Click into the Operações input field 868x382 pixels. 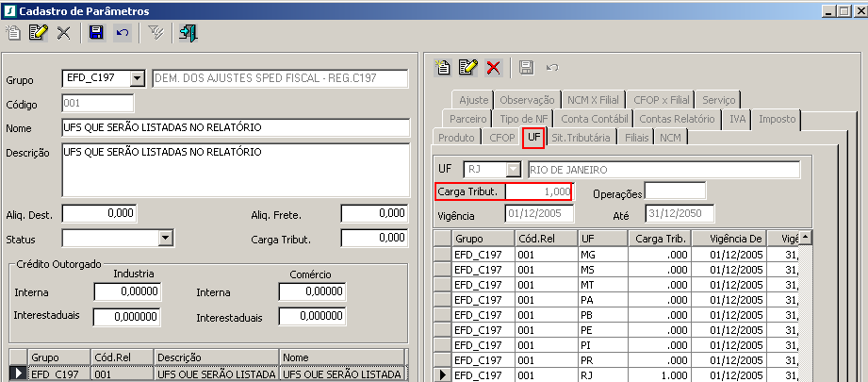[x=675, y=191]
